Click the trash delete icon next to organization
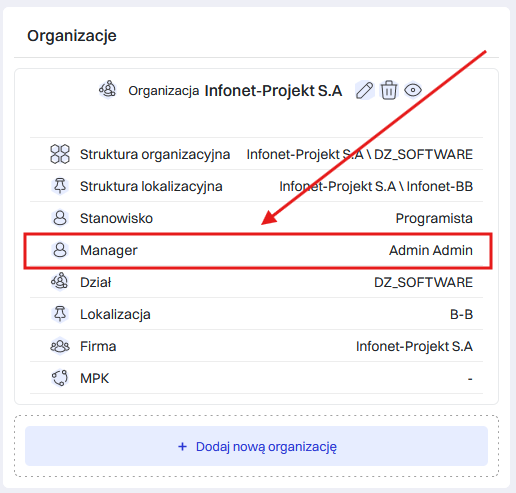 tap(389, 90)
